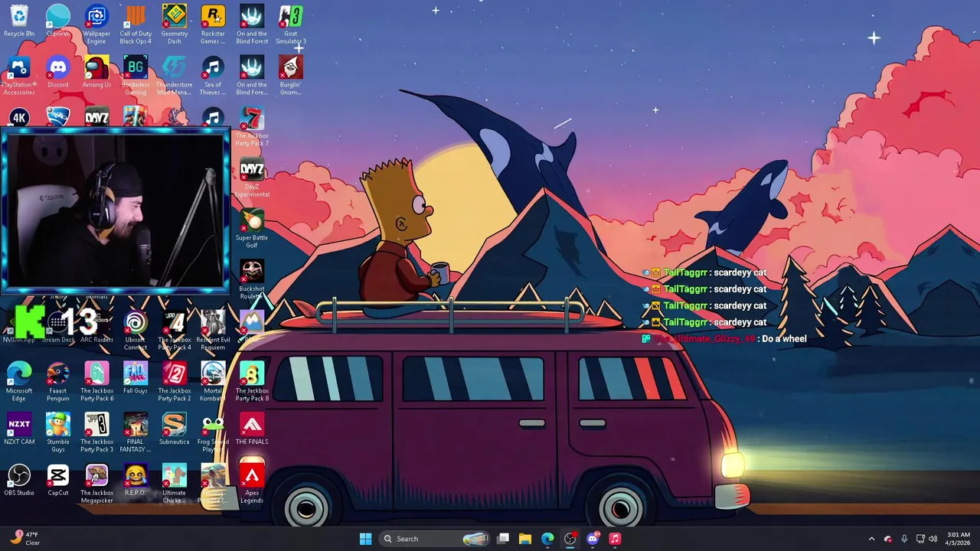
Task: Select Stumble Guys desktop icon
Action: (58, 433)
